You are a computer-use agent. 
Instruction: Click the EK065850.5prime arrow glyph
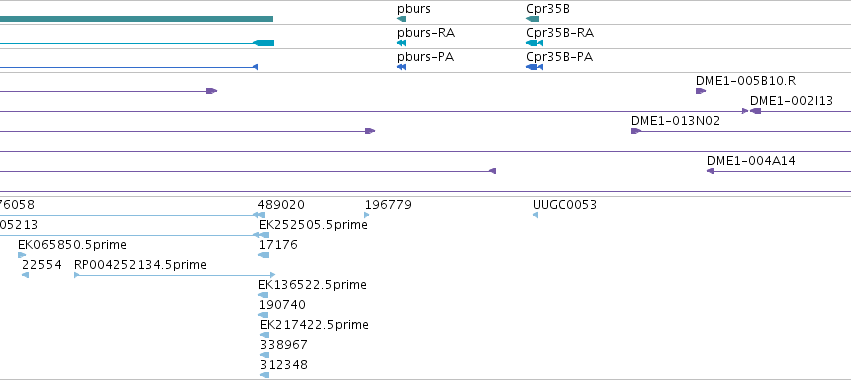click(22, 255)
